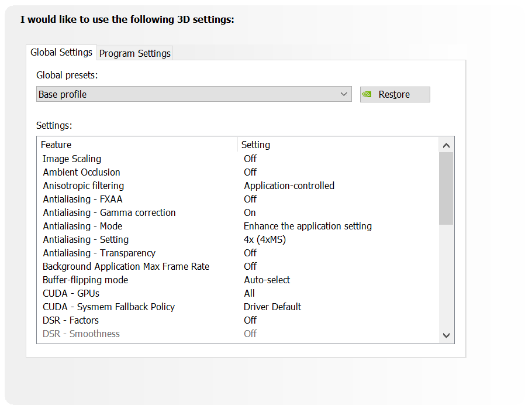Click the NVIDIA logo icon on Restore button
Screen dimensions: 532x412
[x=367, y=94]
